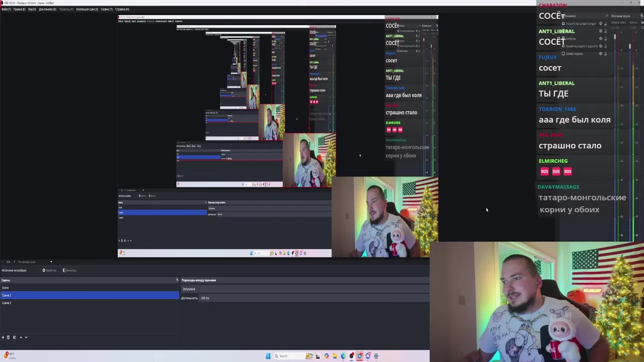Toggle visibility of алерты source
Screen dimensions: 644x362
pos(601,39)
